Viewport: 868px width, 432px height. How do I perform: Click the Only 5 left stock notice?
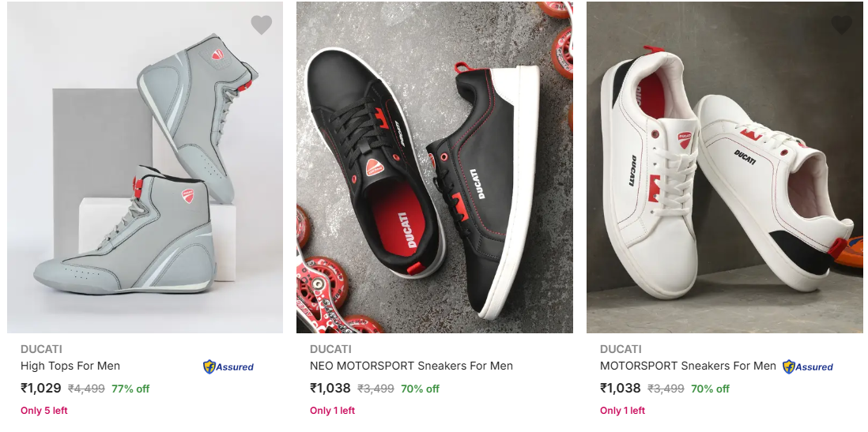tap(44, 411)
